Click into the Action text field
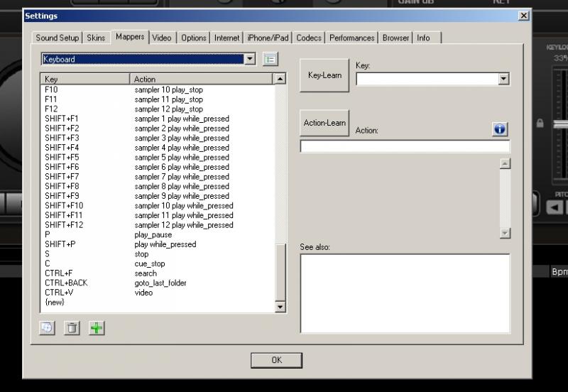 [x=405, y=146]
